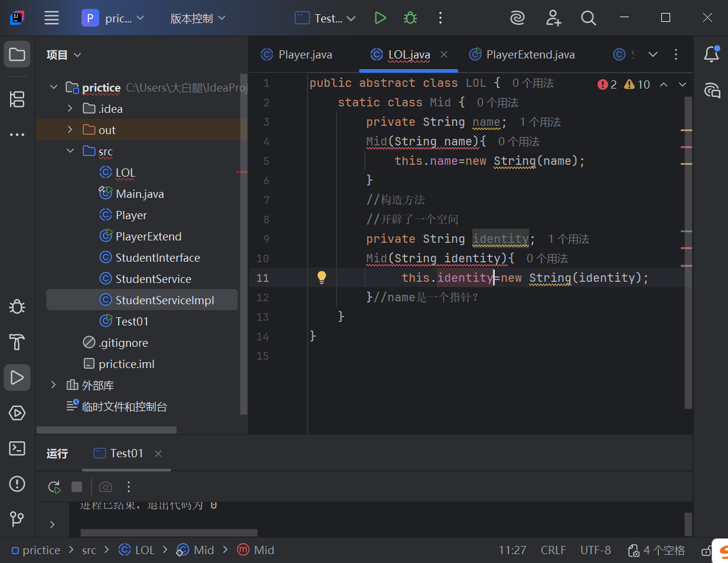Screen dimensions: 728x563
Task: Select PlayerExtend in project tree
Action: pyautogui.click(x=140, y=236)
